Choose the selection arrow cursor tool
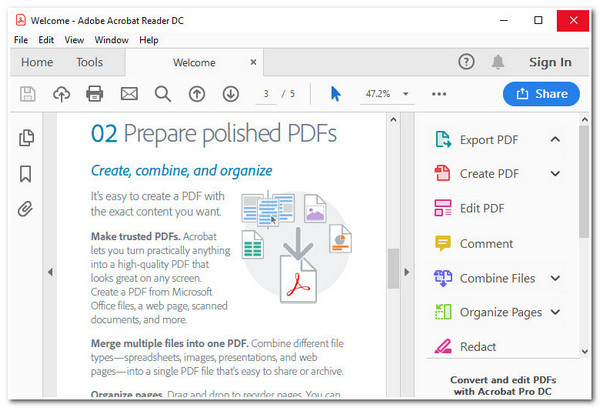 tap(336, 94)
